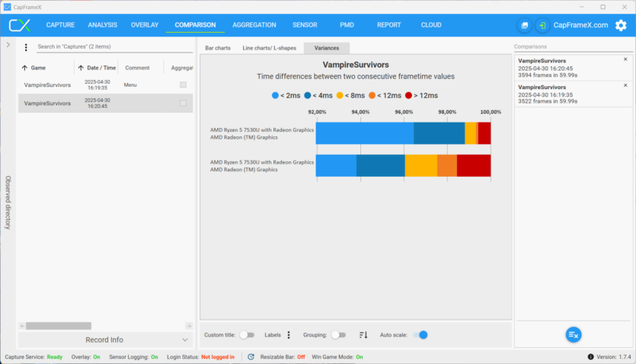Click light blue segment in first bar
This screenshot has width=636, height=364.
(x=365, y=133)
